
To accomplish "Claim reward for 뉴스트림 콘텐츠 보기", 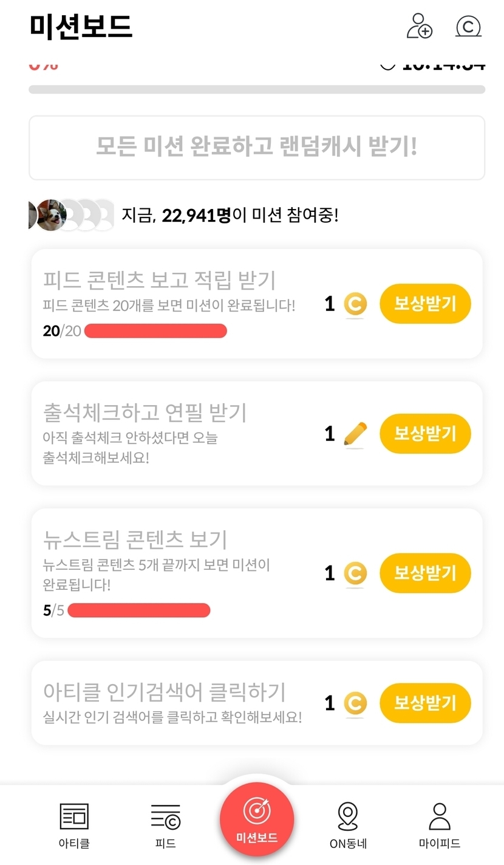I will [x=425, y=573].
